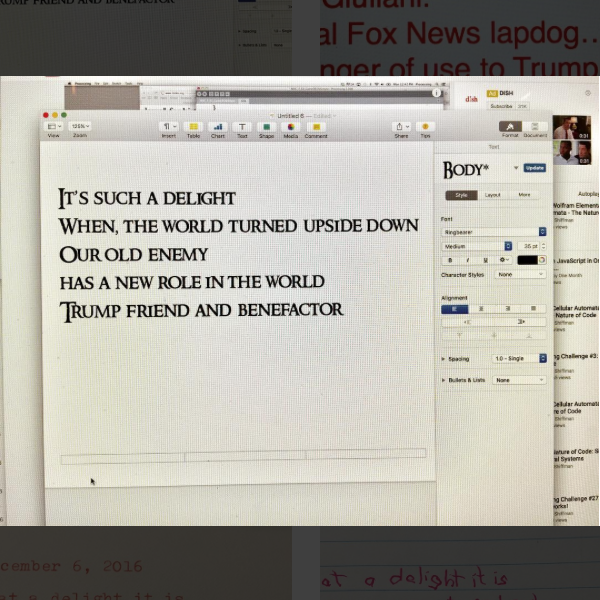Select justified text alignment
600x600 pixels.
point(533,309)
